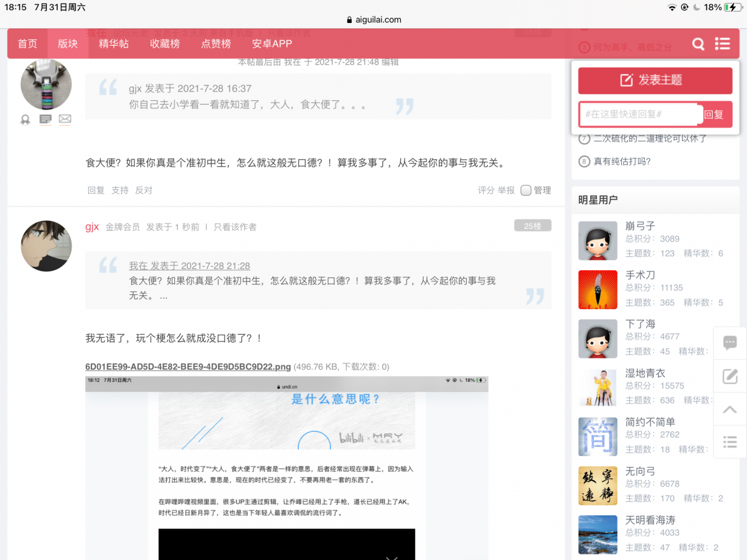Screen dimensions: 747x560
Task: Open topic 何为高手、高低之分
Action: [x=633, y=47]
